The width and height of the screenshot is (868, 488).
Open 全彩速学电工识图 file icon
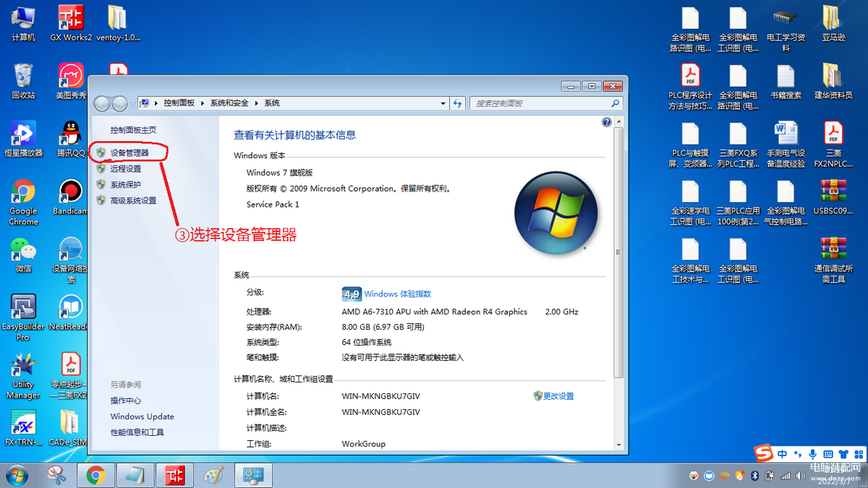click(690, 202)
